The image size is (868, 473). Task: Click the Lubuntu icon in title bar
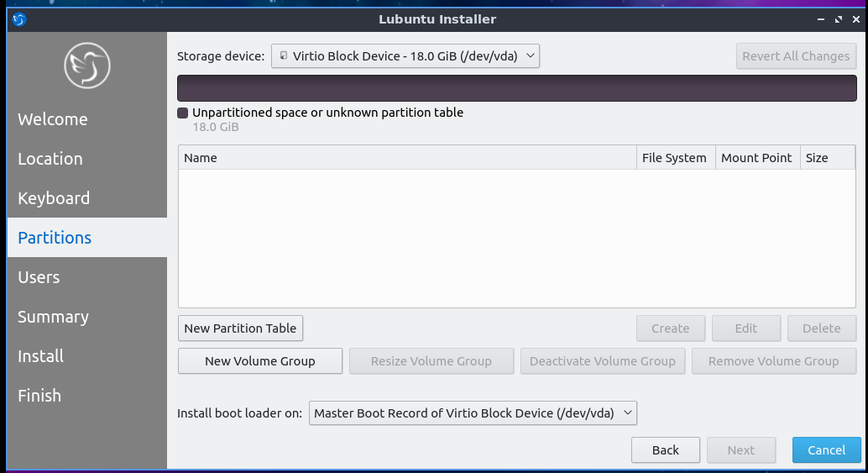[19, 18]
